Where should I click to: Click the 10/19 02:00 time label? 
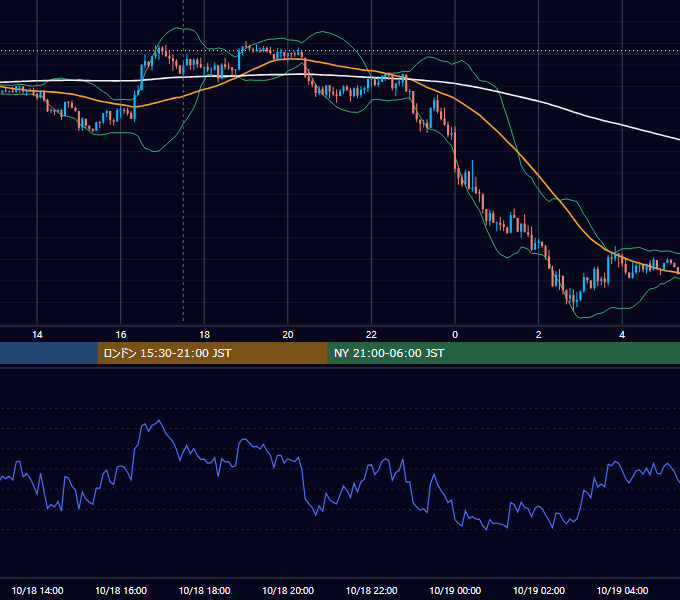[539, 590]
